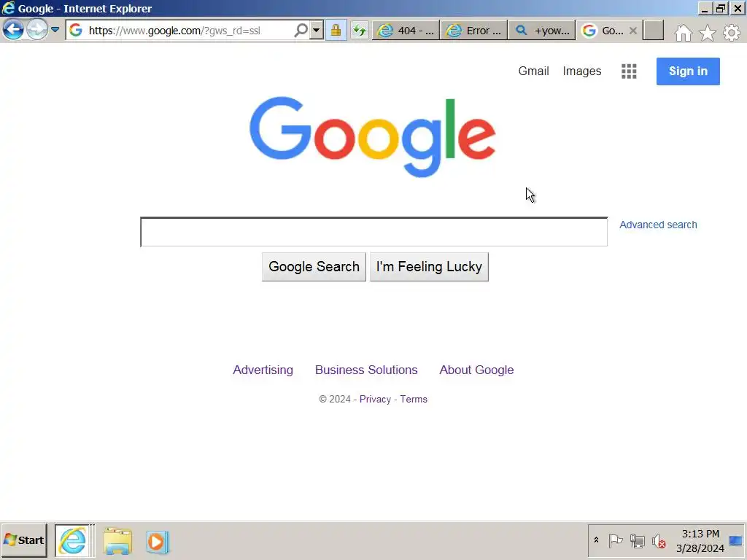This screenshot has width=747, height=560.
Task: Open the recent pages dropdown arrow
Action: [x=55, y=30]
